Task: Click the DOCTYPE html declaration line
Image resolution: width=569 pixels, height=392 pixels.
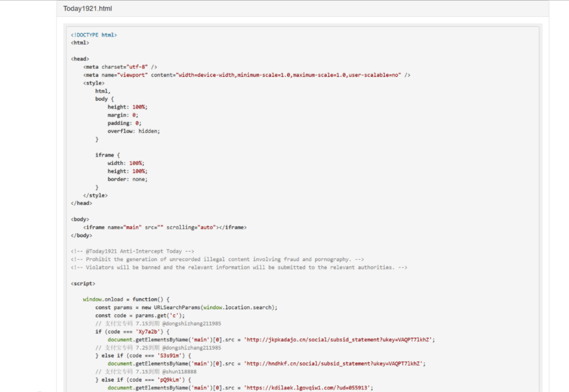Action: pyautogui.click(x=94, y=35)
